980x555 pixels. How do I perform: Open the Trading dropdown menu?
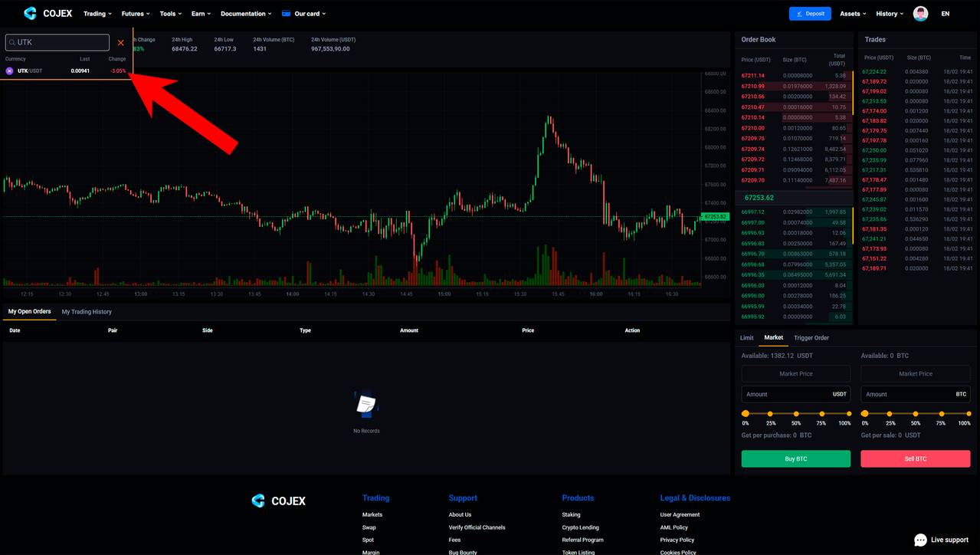pyautogui.click(x=97, y=14)
